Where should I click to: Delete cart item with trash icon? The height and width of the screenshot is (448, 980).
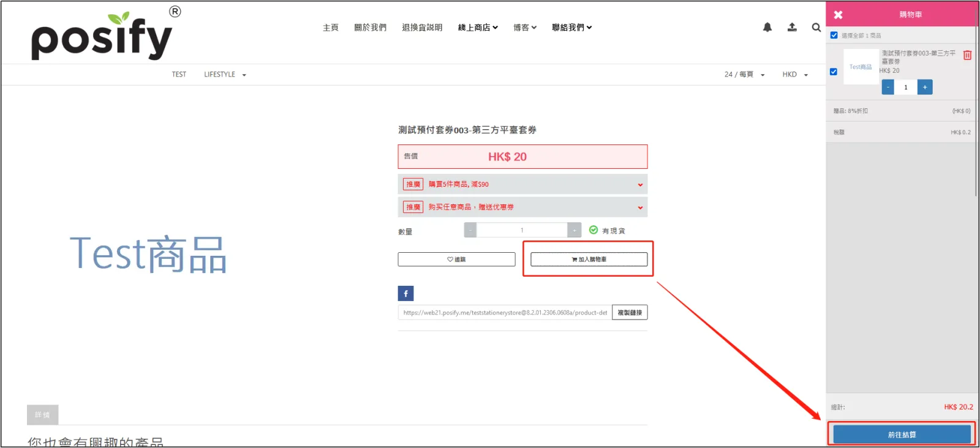[967, 55]
